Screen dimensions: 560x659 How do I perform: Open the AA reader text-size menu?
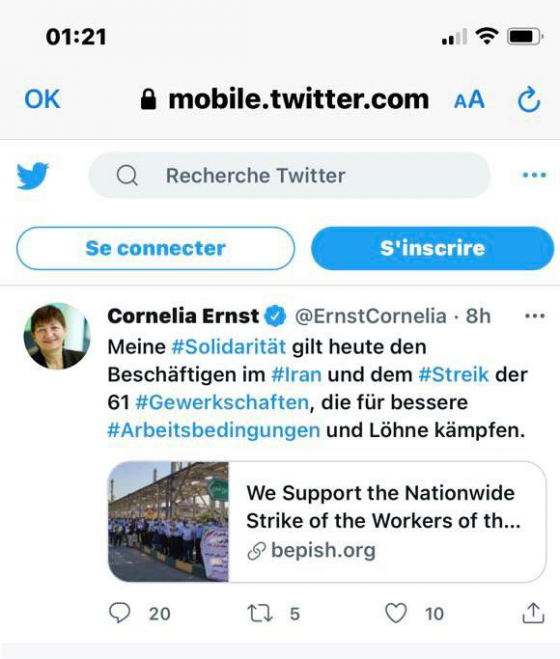469,100
